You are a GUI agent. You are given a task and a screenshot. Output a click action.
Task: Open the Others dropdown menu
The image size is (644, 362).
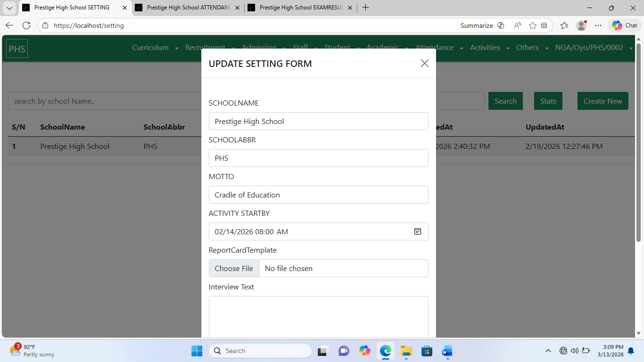pyautogui.click(x=532, y=48)
